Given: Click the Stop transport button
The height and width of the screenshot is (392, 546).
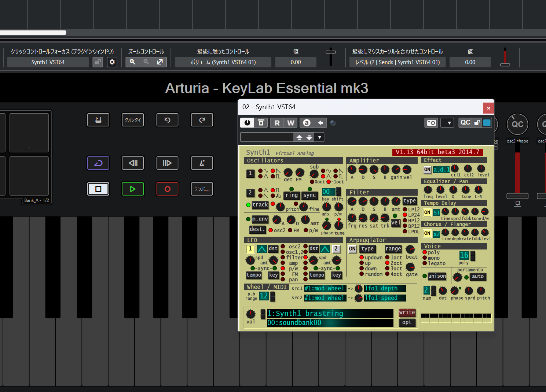Looking at the screenshot, I should tap(98, 189).
